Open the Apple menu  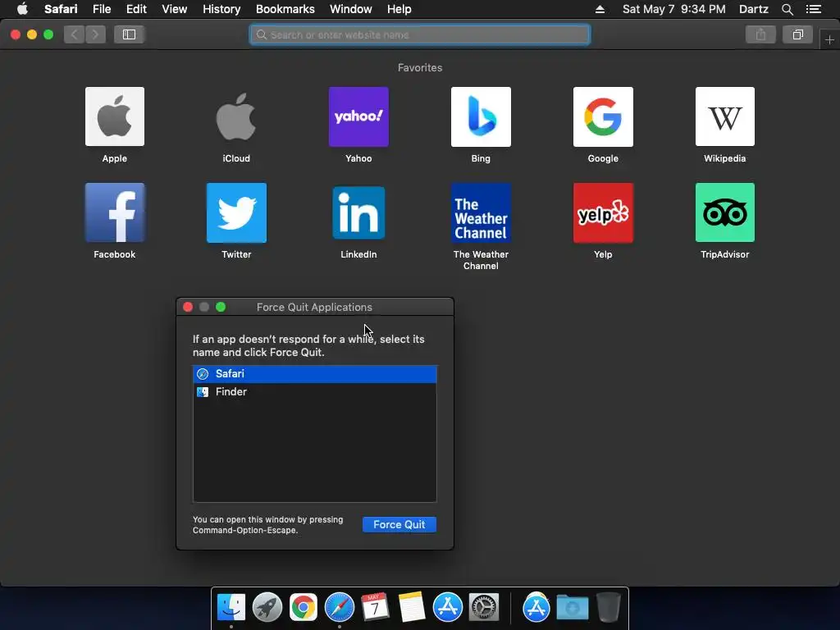pyautogui.click(x=22, y=9)
